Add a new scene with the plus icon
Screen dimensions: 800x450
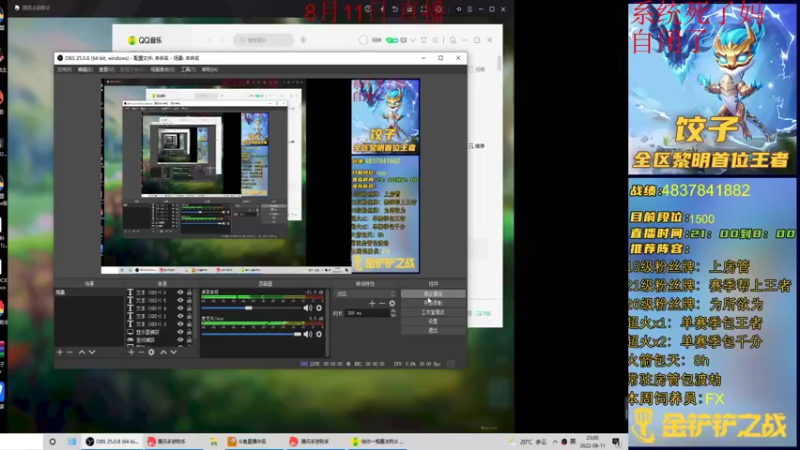pos(60,352)
